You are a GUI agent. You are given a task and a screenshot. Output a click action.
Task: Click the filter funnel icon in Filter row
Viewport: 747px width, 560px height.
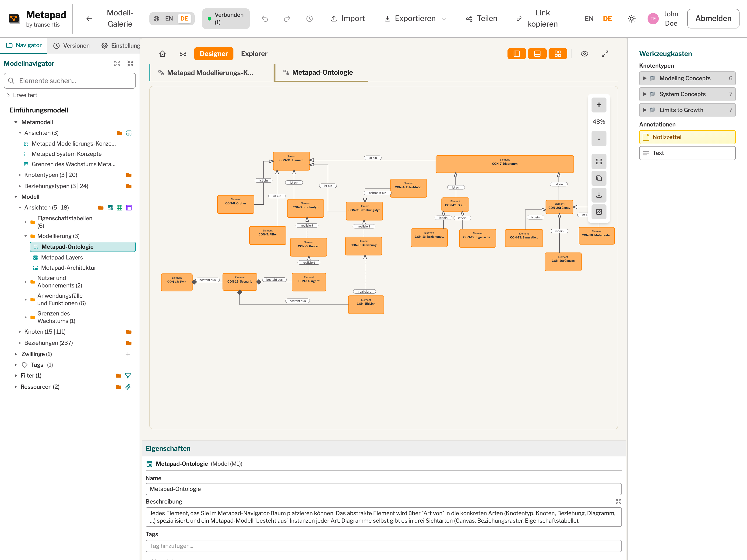coord(128,376)
